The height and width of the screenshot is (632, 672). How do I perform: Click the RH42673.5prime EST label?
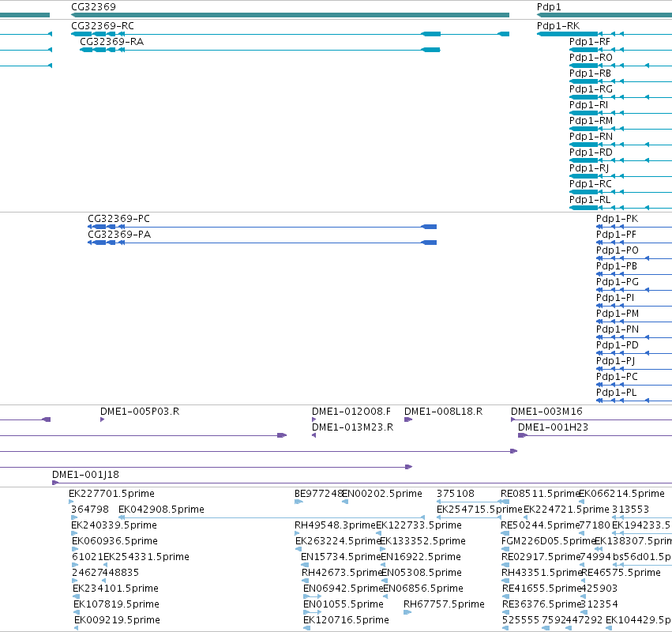[x=342, y=573]
